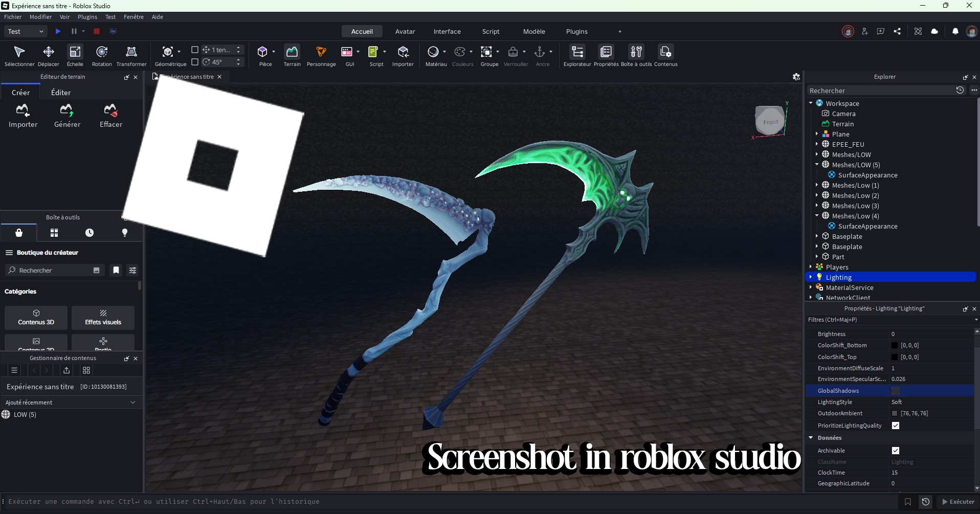The height and width of the screenshot is (514, 980).
Task: Toggle the GlobalShadows checkbox
Action: [896, 391]
